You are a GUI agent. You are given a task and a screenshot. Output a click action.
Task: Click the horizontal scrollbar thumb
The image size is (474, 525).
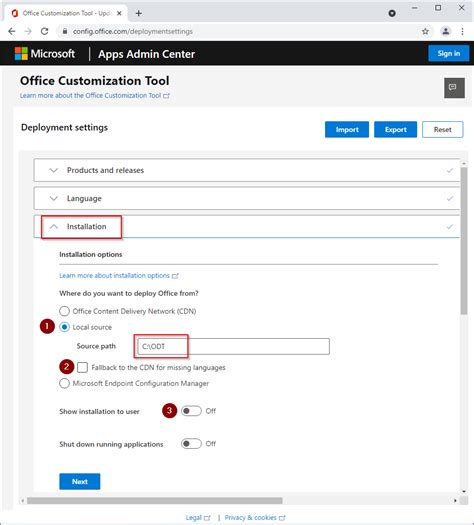(x=155, y=501)
